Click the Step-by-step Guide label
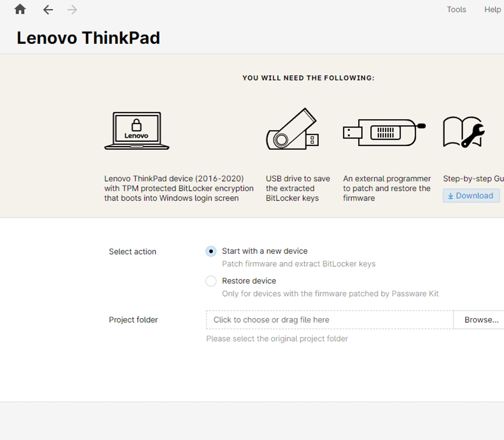This screenshot has width=504, height=440. 473,178
